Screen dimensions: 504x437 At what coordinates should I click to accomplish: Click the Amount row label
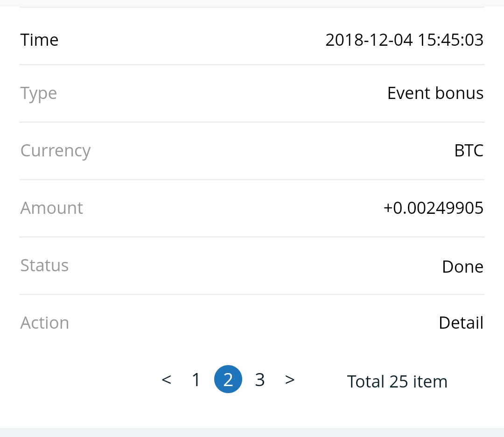pyautogui.click(x=51, y=208)
